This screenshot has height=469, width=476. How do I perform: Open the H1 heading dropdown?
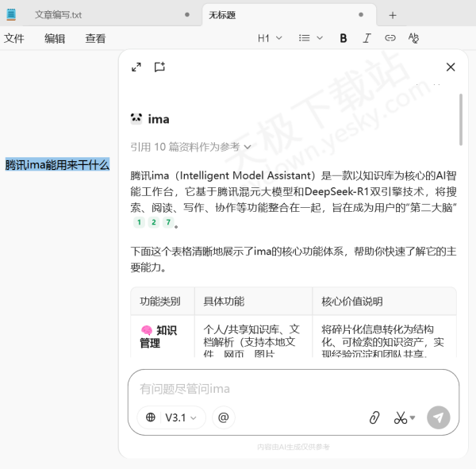pyautogui.click(x=270, y=38)
